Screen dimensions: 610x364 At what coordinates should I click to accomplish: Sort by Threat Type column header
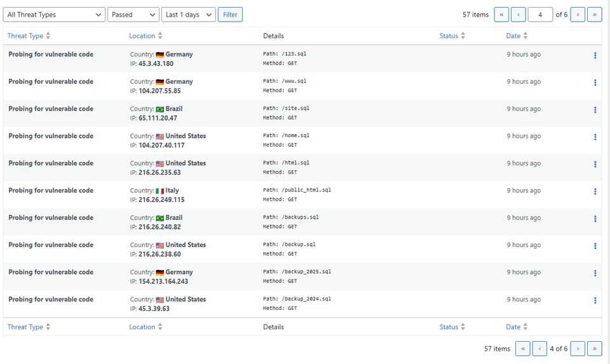29,36
